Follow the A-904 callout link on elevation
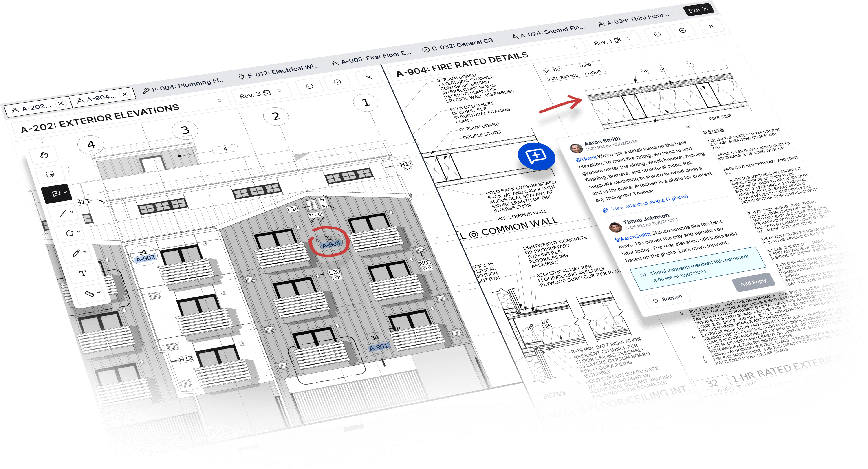The image size is (868, 469). tap(331, 244)
